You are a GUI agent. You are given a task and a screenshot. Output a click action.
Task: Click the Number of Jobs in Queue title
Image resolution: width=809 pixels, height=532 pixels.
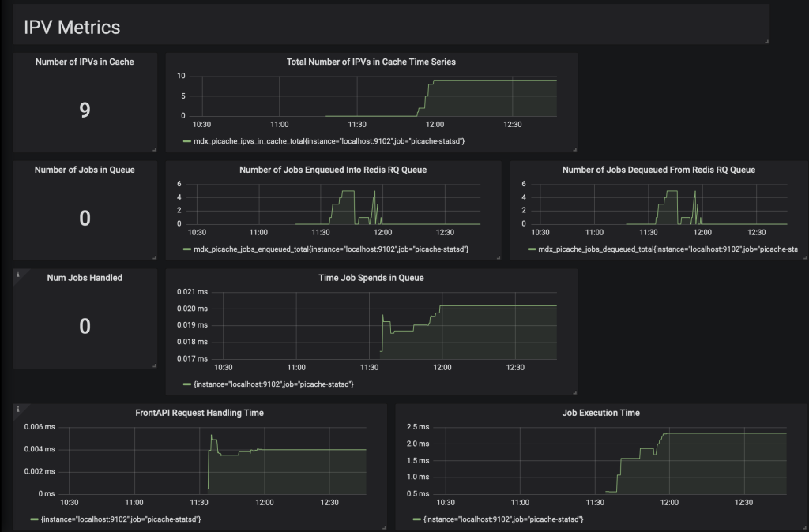85,170
